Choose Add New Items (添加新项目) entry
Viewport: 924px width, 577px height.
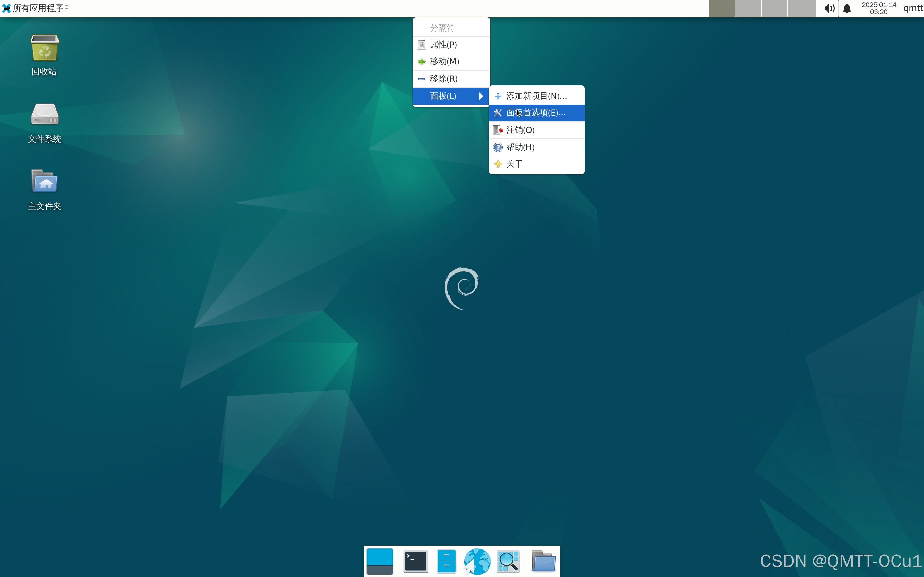[536, 96]
